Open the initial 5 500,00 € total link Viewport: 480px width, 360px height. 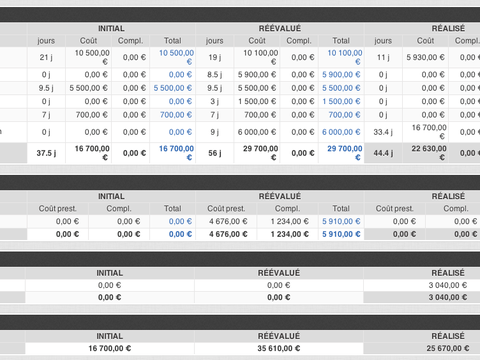173,88
